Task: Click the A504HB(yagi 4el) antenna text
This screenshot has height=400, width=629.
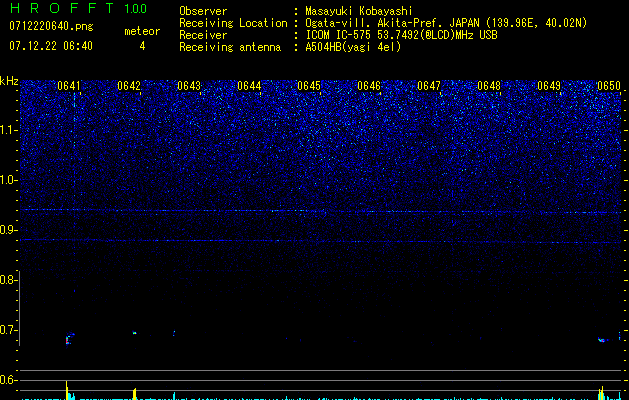Action: (x=353, y=47)
